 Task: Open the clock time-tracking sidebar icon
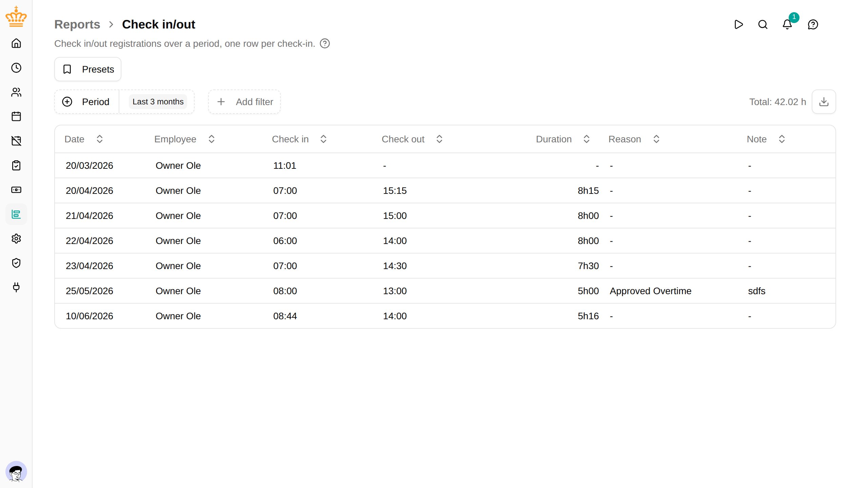click(x=16, y=68)
